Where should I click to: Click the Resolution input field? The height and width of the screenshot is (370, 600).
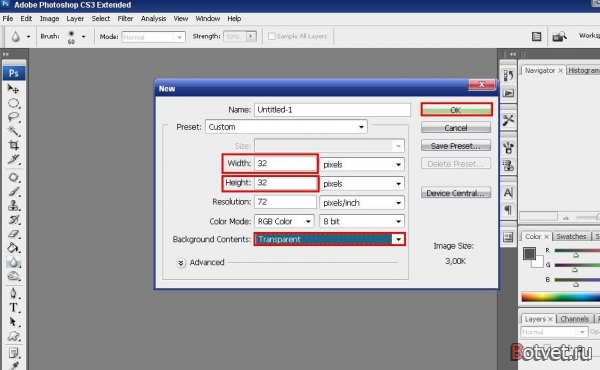[285, 202]
